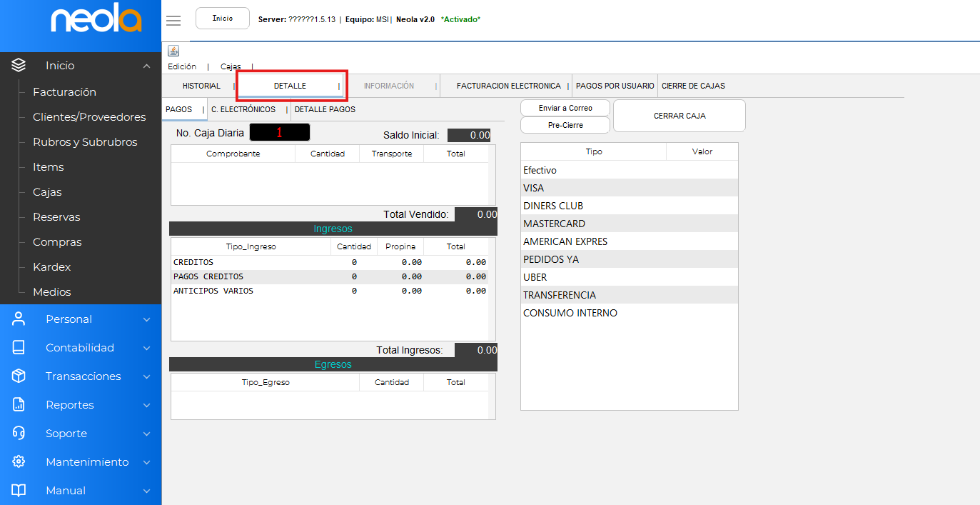Expand the Reportes menu chevron
This screenshot has height=505, width=980.
tap(146, 405)
